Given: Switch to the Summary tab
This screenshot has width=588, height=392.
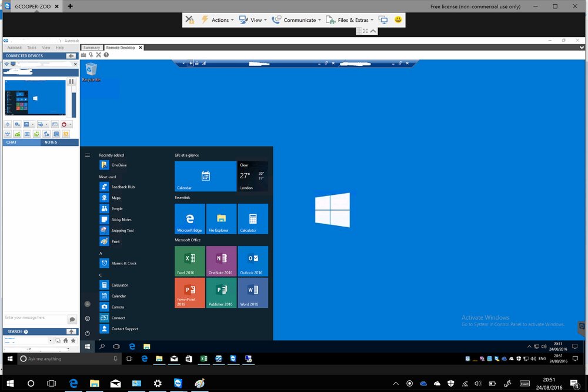Looking at the screenshot, I should click(92, 48).
